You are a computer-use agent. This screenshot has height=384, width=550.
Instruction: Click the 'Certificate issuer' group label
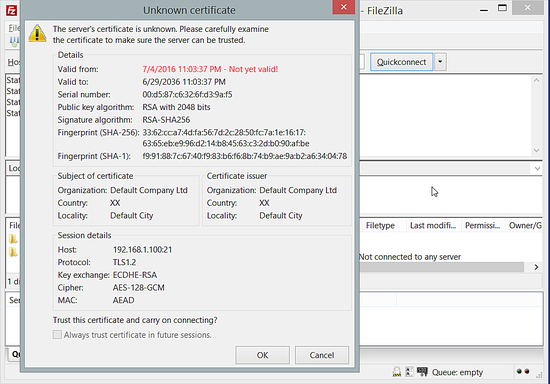236,176
